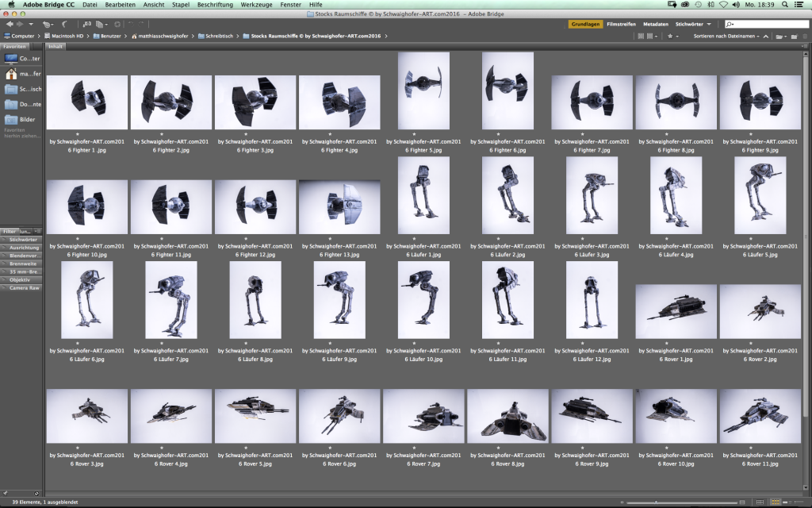Select the Fighter 13.jpg thumbnail
Image resolution: width=812 pixels, height=508 pixels.
click(339, 207)
